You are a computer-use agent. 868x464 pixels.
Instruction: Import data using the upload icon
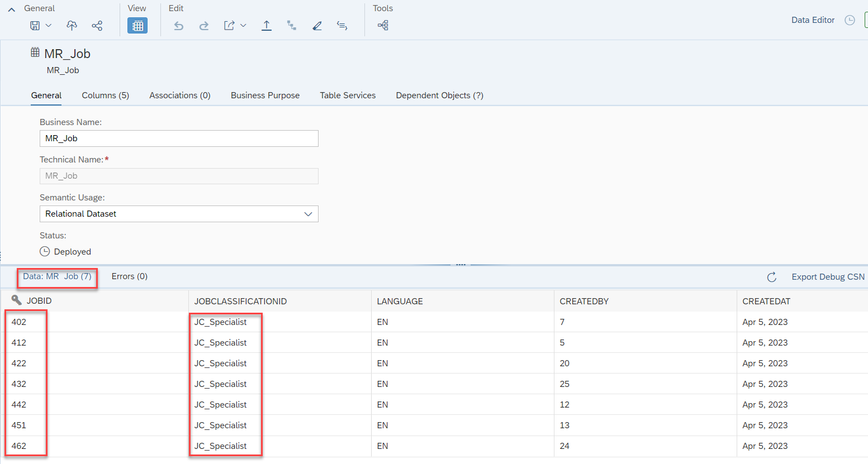(x=267, y=25)
